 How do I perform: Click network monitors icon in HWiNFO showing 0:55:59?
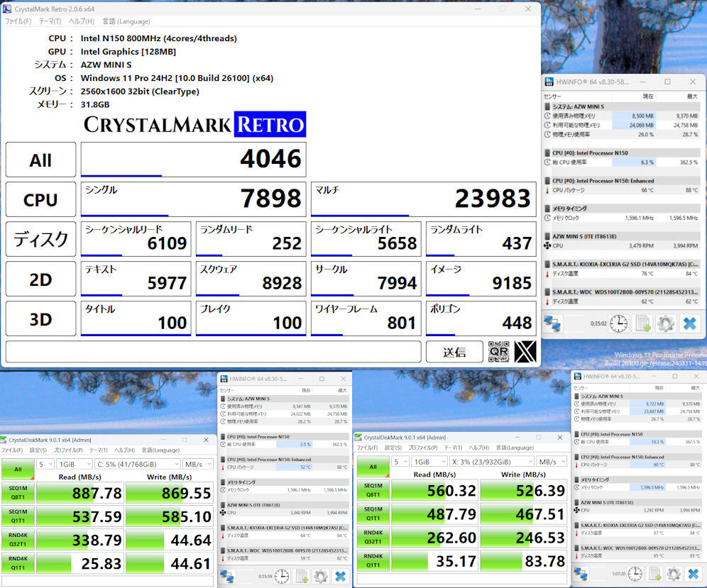point(227,576)
